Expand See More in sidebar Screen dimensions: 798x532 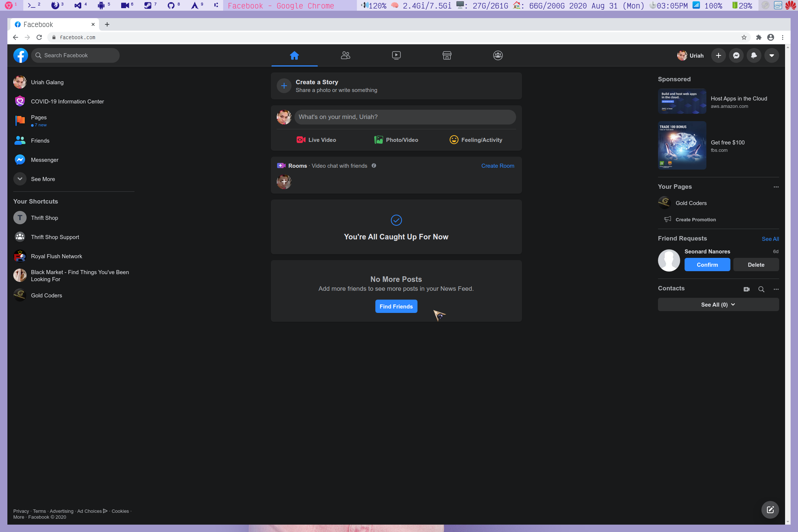(x=74, y=179)
